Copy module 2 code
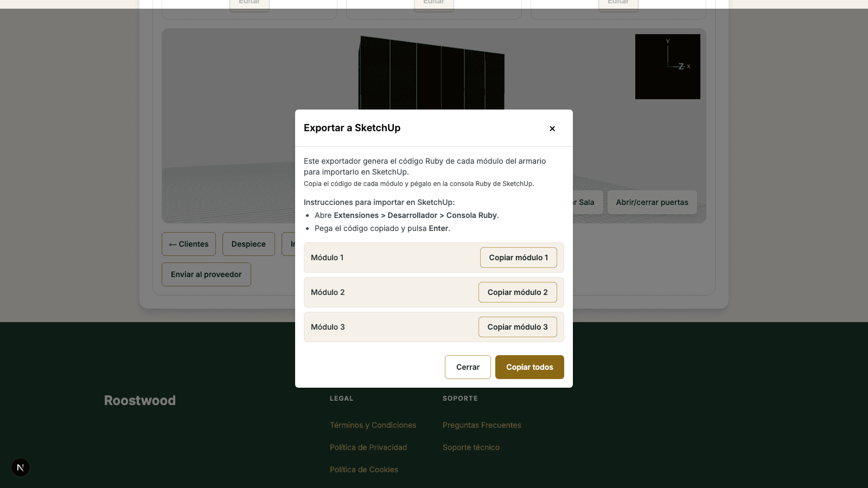868x488 pixels. 518,292
